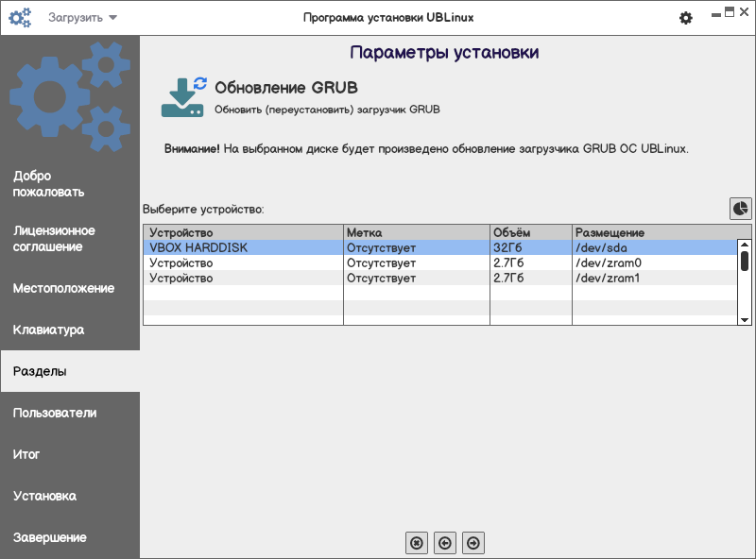Image resolution: width=756 pixels, height=559 pixels.
Task: Click the device list scroll down arrow
Action: coord(745,320)
